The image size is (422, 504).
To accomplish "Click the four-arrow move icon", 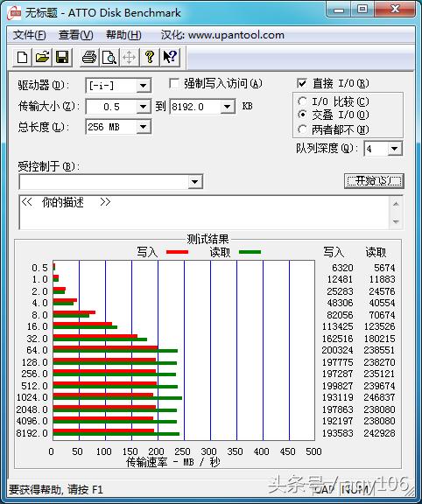I will tap(129, 58).
